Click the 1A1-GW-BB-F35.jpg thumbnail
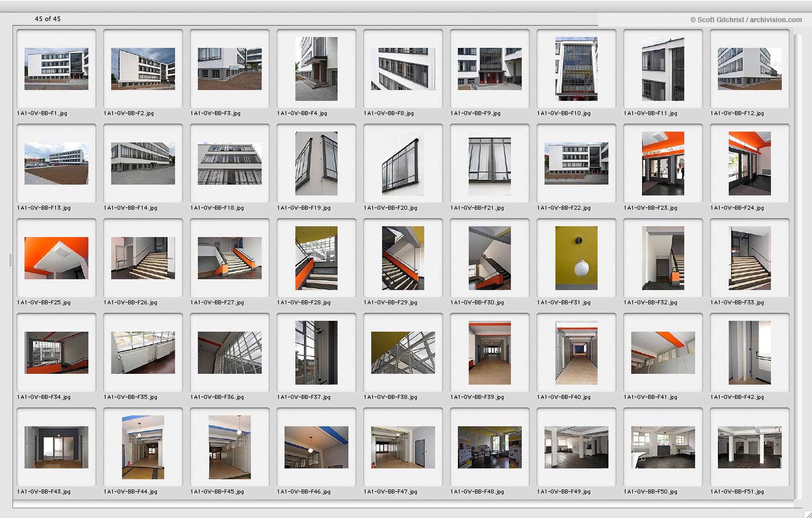 tap(143, 353)
